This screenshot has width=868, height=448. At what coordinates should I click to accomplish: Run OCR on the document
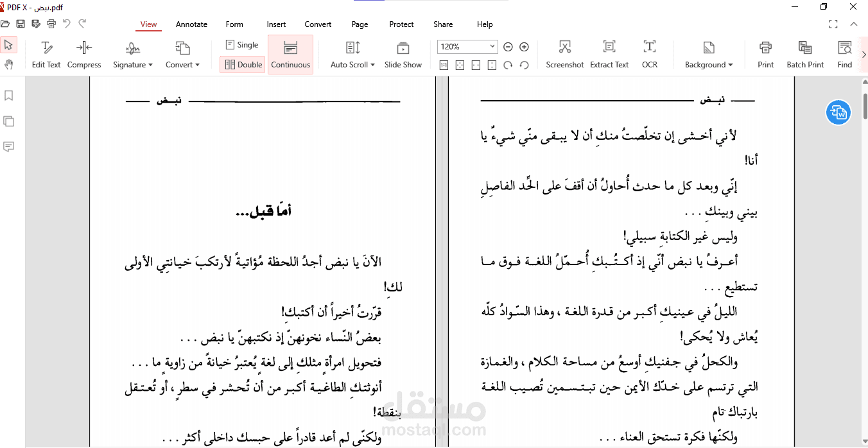coord(650,55)
